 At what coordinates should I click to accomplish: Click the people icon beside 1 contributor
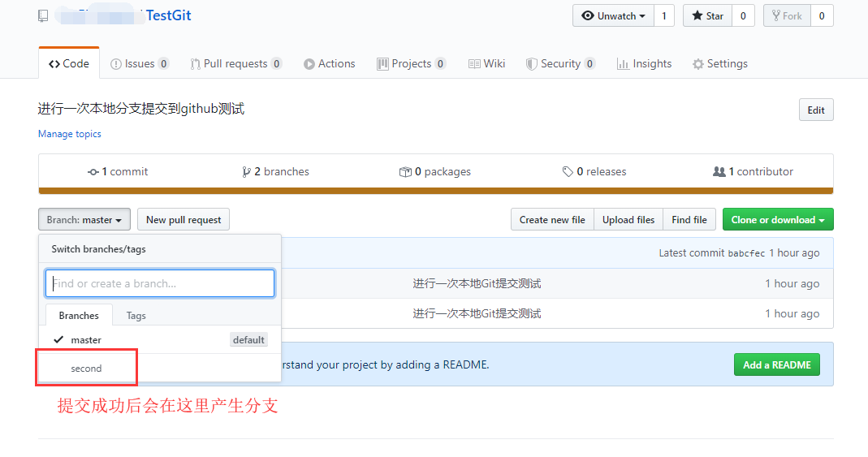click(x=719, y=172)
